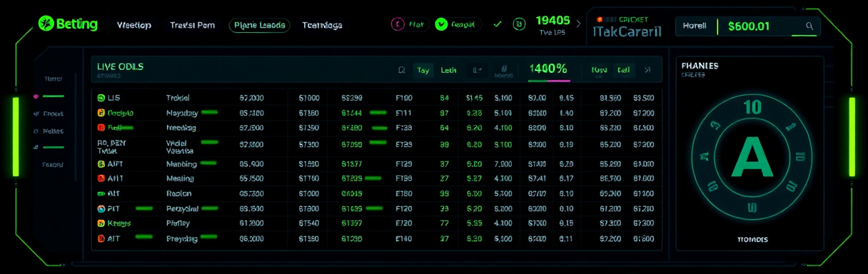Click the Kraeys row name
This screenshot has width=868, height=274.
pos(119,223)
